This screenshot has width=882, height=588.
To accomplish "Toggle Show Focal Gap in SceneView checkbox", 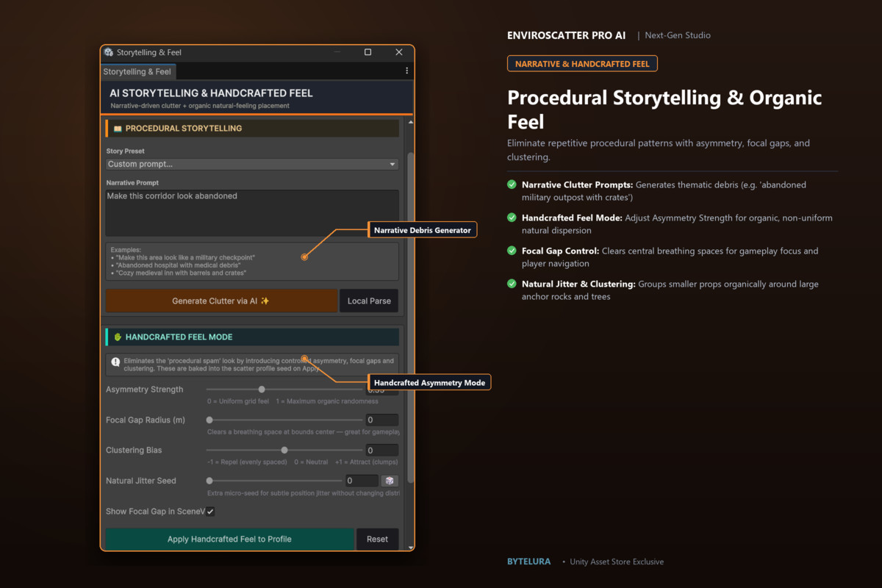I will (x=210, y=512).
